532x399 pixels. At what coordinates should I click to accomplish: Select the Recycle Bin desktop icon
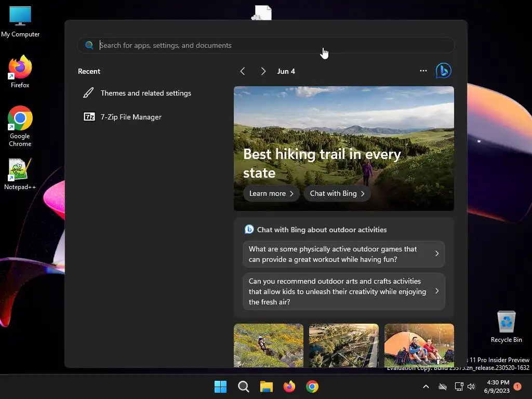pos(506,326)
